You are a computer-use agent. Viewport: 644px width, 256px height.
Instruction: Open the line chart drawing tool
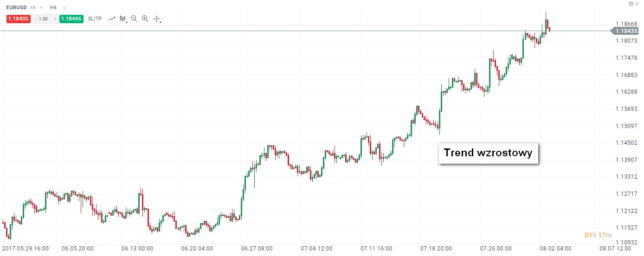click(112, 19)
